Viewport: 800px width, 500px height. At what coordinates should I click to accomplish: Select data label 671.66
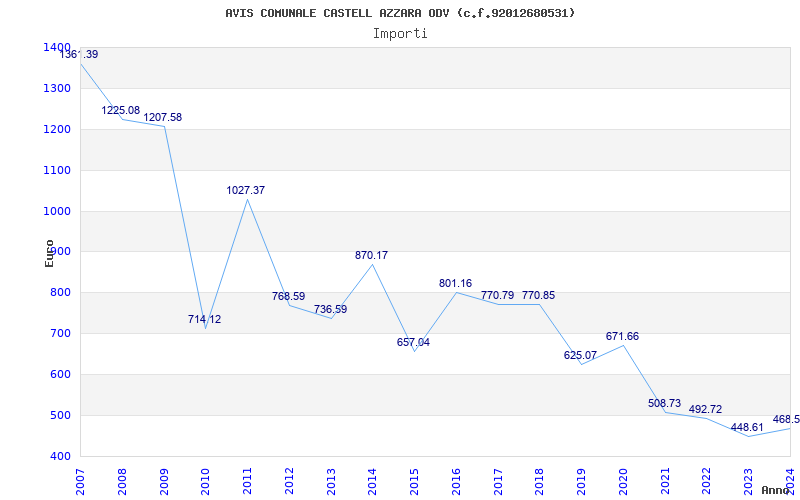(x=622, y=336)
